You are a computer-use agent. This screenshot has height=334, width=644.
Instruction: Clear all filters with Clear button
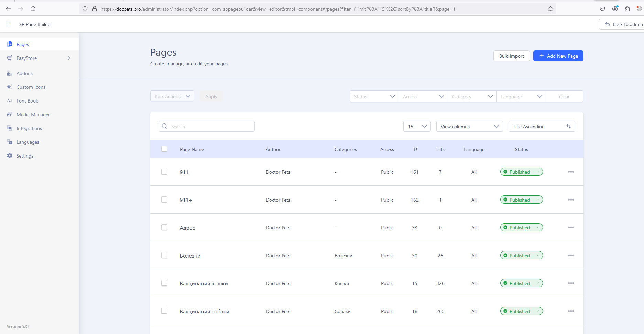[564, 96]
